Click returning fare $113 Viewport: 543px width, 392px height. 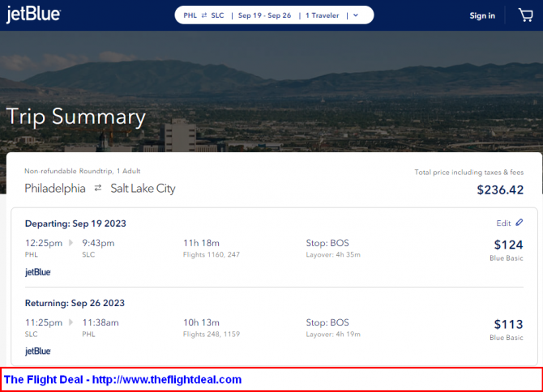[x=508, y=324]
